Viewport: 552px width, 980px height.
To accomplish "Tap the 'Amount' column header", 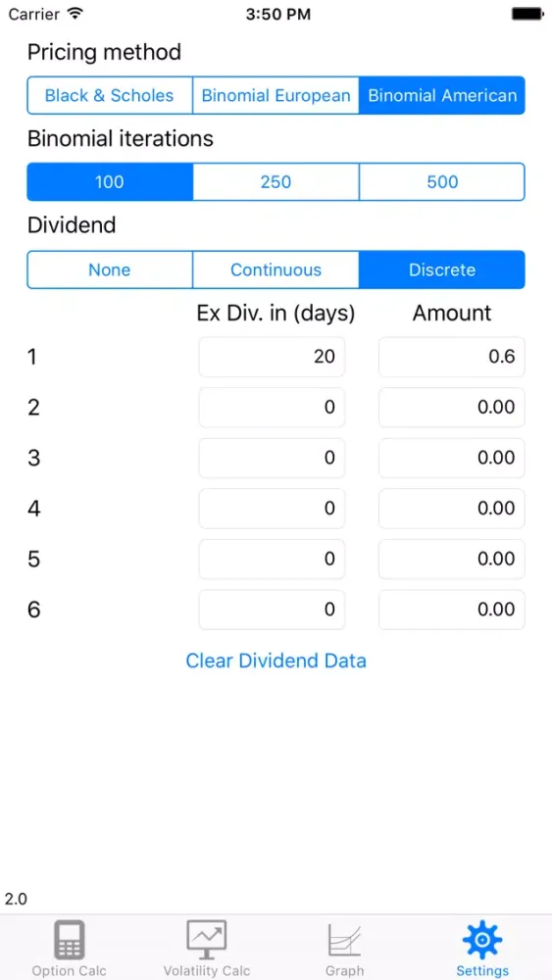I will [452, 314].
